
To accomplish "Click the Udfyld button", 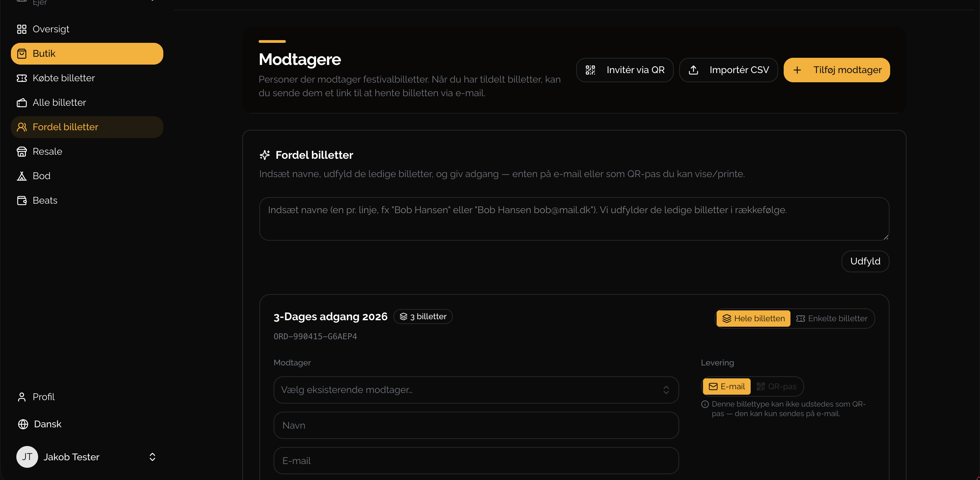I will (x=865, y=261).
